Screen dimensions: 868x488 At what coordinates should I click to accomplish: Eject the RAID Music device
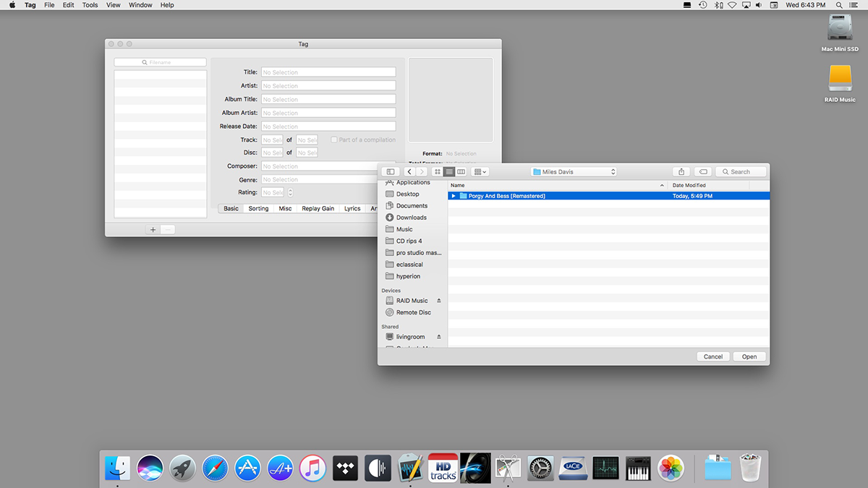pyautogui.click(x=438, y=301)
